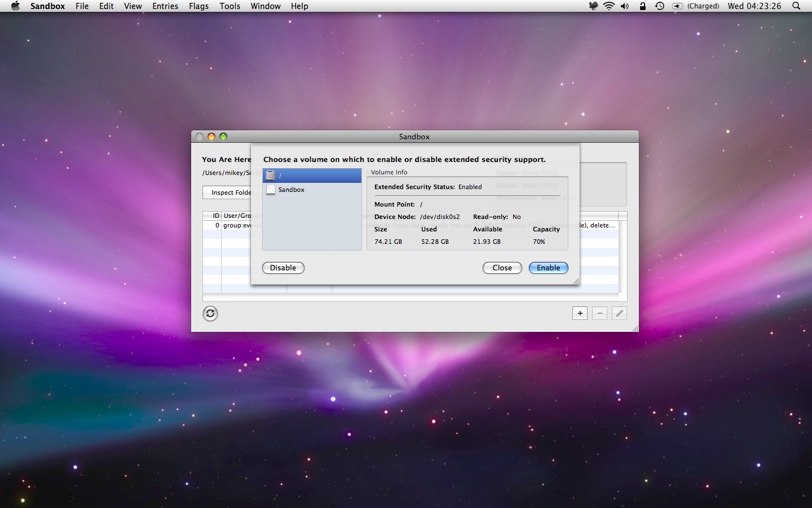Open the Time Machine menu icon
The height and width of the screenshot is (508, 812).
click(659, 6)
